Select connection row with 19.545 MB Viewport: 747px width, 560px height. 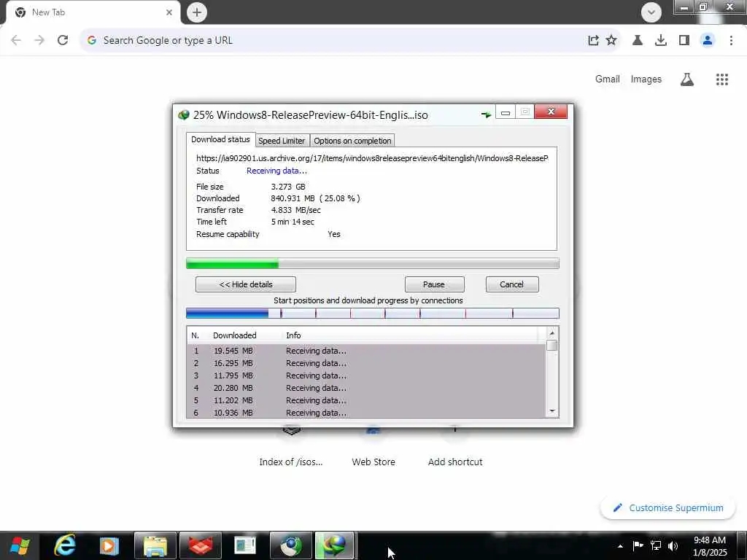pos(366,351)
